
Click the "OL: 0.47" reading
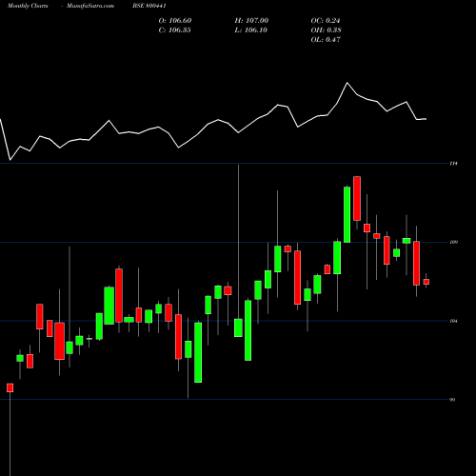point(326,40)
